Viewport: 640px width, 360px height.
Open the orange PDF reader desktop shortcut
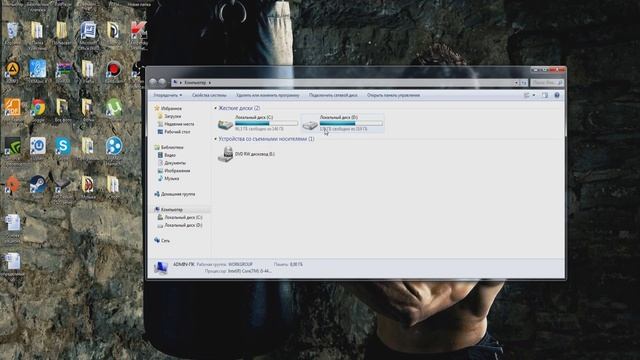(x=12, y=107)
